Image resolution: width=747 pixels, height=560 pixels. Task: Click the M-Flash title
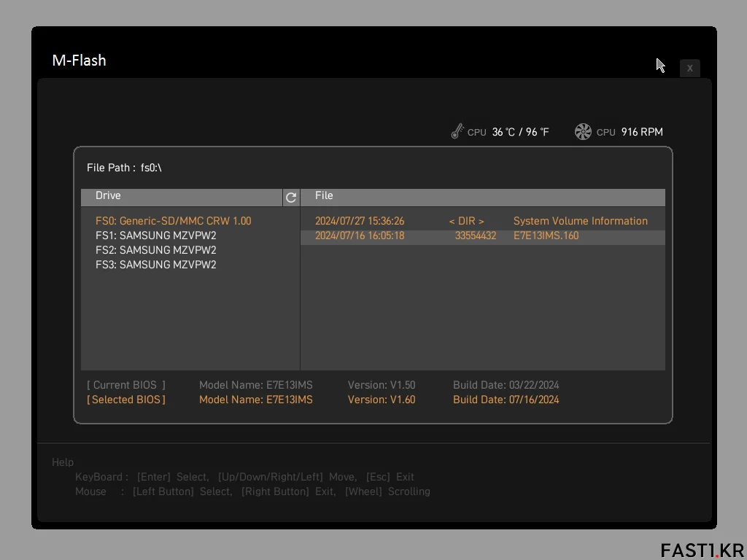[x=79, y=61]
